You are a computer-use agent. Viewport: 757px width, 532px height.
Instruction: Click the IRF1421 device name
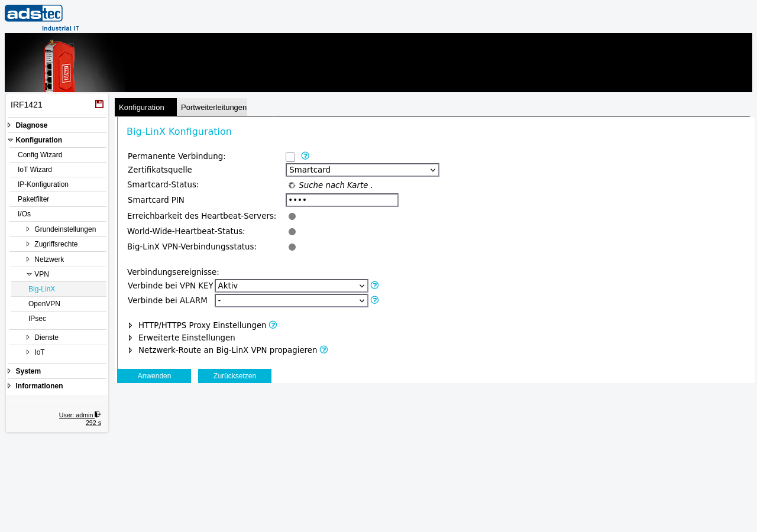[x=27, y=105]
